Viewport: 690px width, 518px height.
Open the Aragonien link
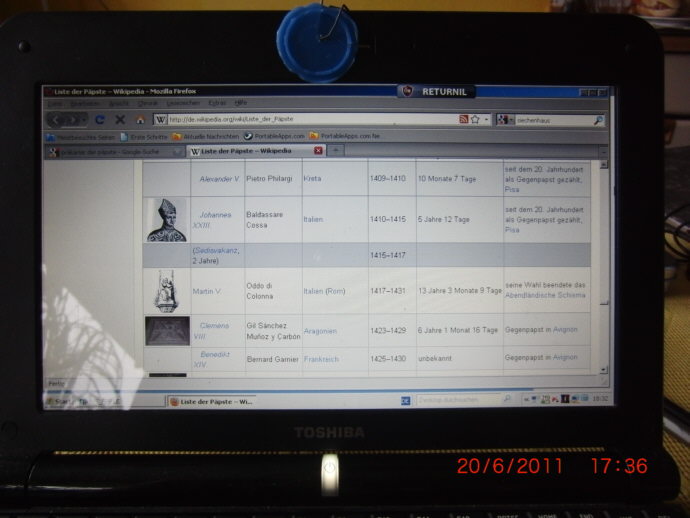(319, 331)
